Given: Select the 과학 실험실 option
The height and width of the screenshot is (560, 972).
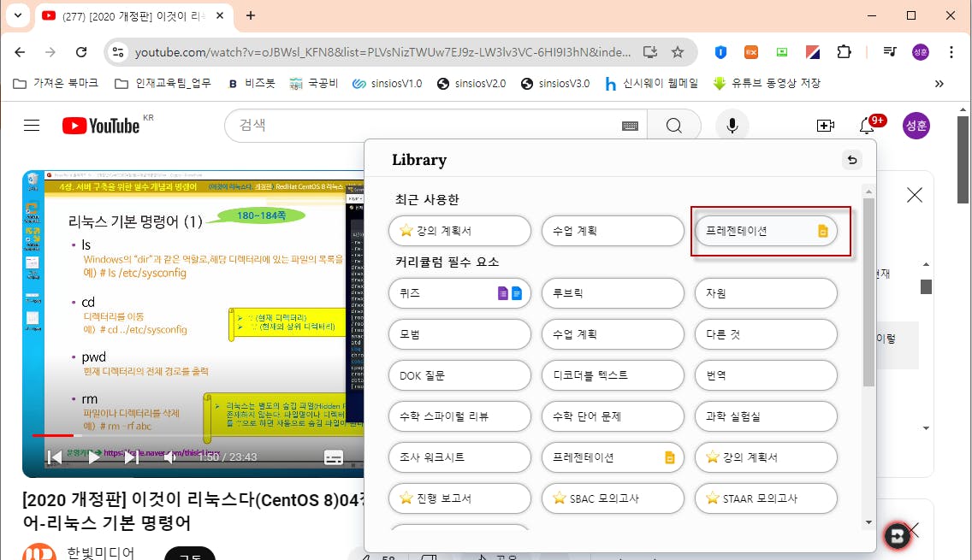Looking at the screenshot, I should click(766, 416).
